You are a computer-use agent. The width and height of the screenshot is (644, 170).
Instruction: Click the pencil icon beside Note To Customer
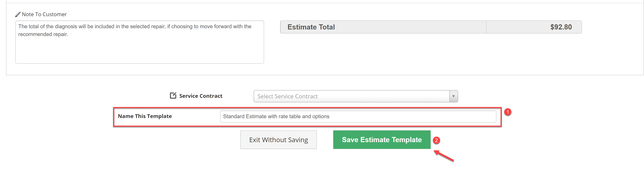point(18,15)
